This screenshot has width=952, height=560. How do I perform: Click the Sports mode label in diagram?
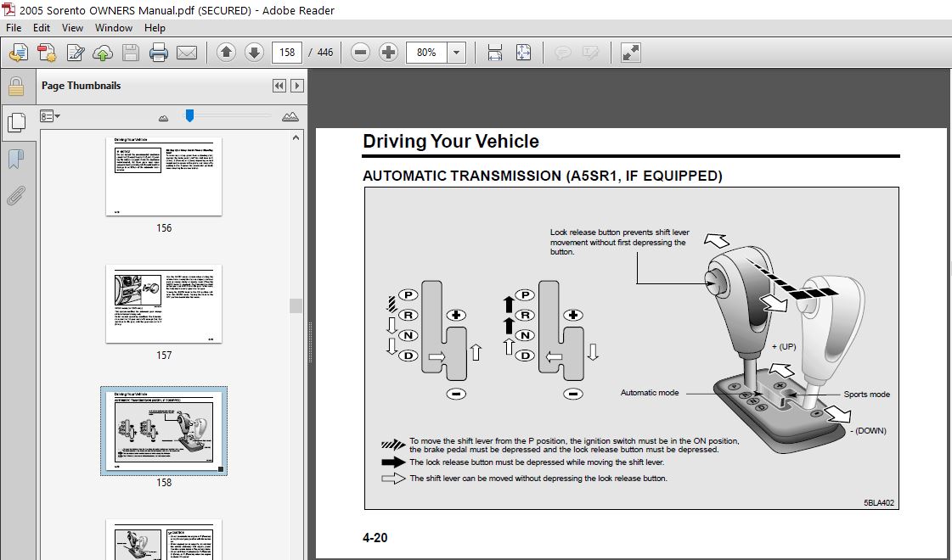click(x=866, y=395)
